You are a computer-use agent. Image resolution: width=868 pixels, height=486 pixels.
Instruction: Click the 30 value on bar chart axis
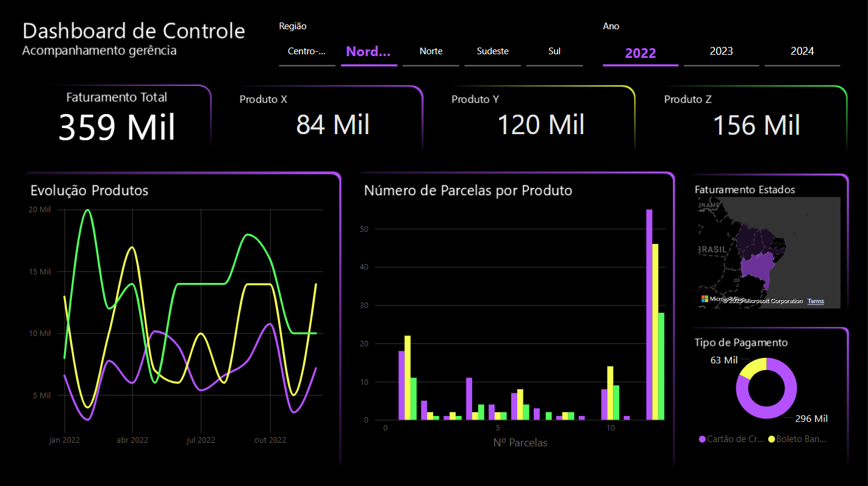point(364,306)
